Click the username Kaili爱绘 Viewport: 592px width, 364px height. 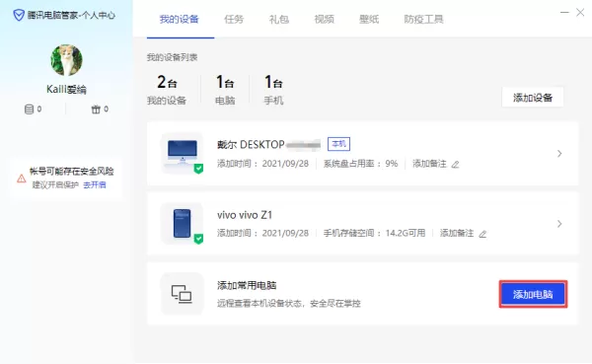tap(66, 90)
